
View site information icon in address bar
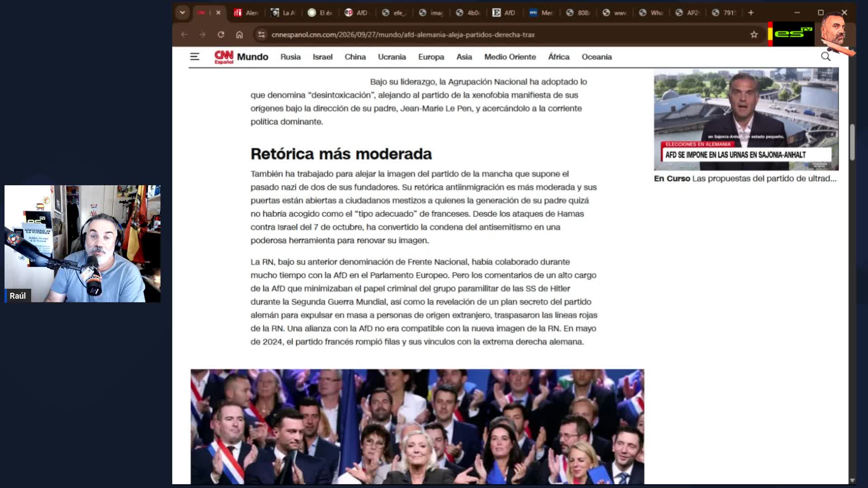[x=261, y=34]
